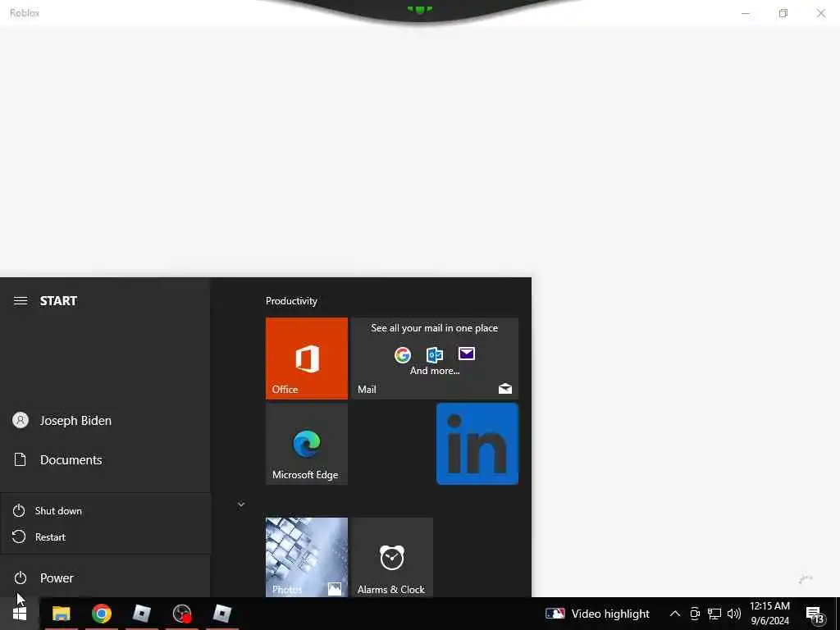Click the Windows Start button
This screenshot has width=840, height=630.
20,614
